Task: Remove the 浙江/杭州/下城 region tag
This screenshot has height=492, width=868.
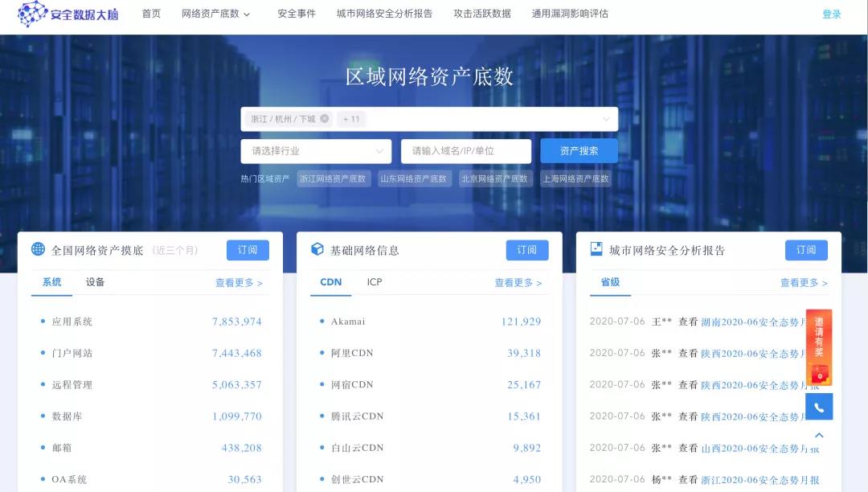Action: (324, 118)
